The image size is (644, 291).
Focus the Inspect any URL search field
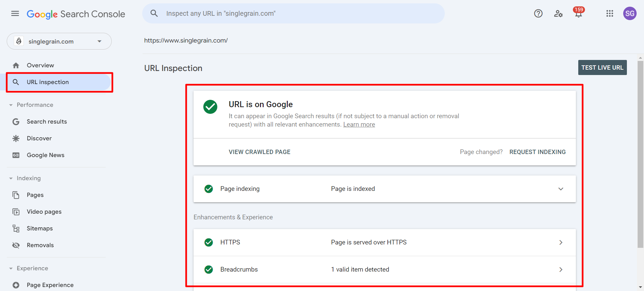(x=293, y=13)
